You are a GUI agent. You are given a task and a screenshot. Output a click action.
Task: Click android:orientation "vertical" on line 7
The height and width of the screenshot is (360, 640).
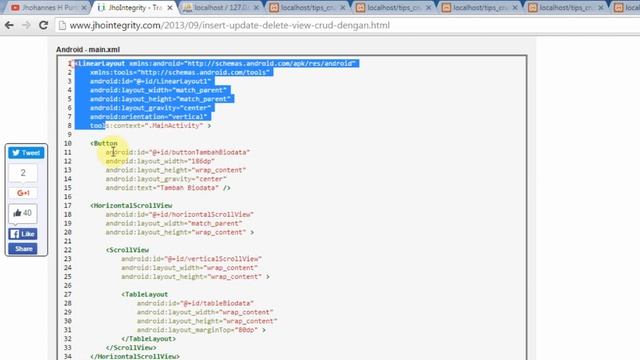tap(149, 117)
